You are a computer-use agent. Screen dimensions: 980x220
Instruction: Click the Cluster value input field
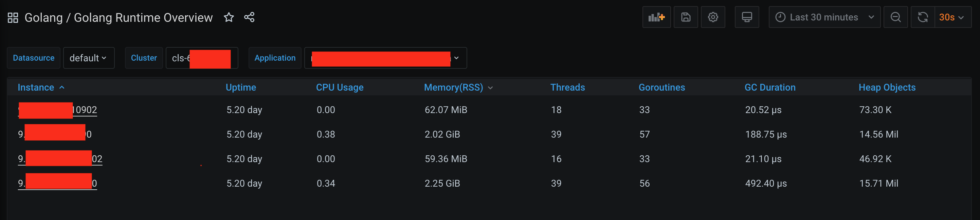(202, 58)
